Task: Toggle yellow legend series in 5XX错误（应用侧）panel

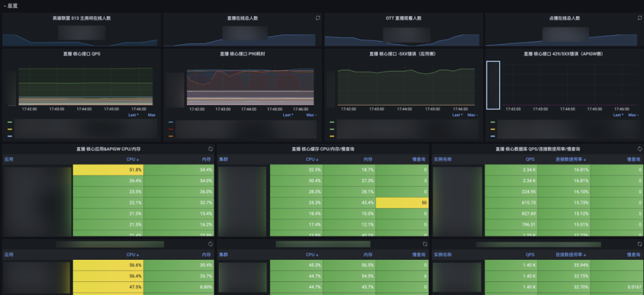Action: (x=332, y=136)
